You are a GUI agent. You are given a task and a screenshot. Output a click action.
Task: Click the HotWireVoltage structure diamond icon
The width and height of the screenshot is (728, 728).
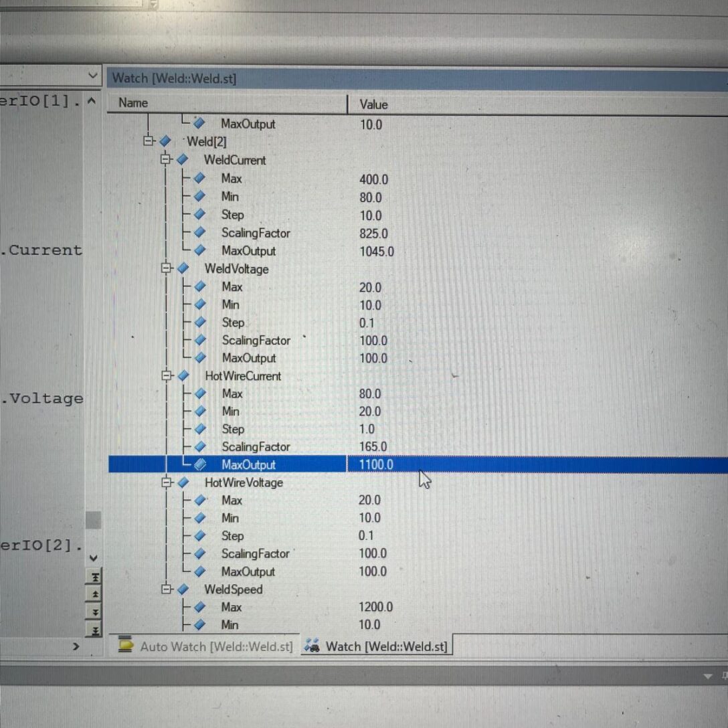183,482
